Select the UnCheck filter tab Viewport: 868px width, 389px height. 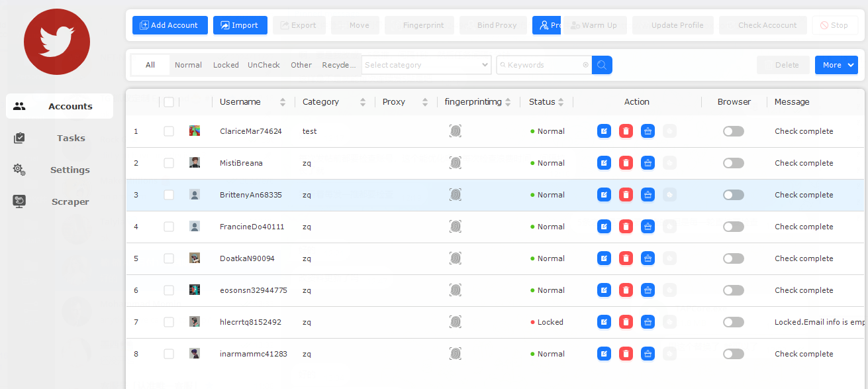264,65
